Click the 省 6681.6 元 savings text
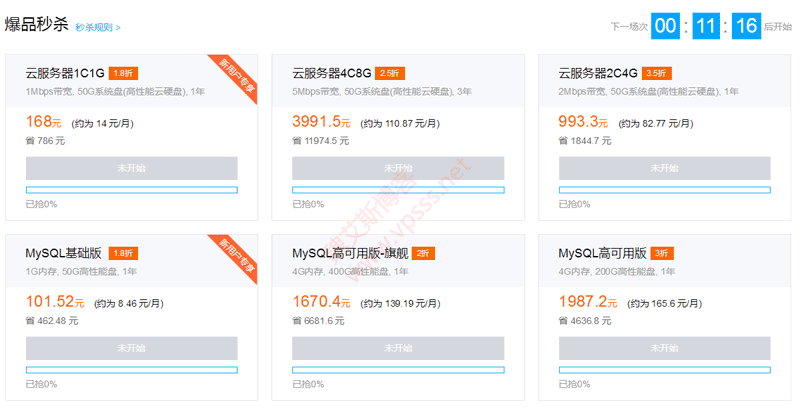 318,321
